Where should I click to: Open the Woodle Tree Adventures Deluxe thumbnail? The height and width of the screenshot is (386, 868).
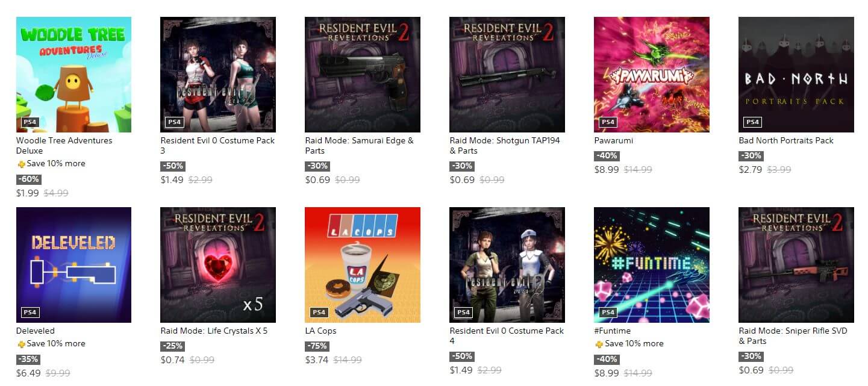click(73, 75)
